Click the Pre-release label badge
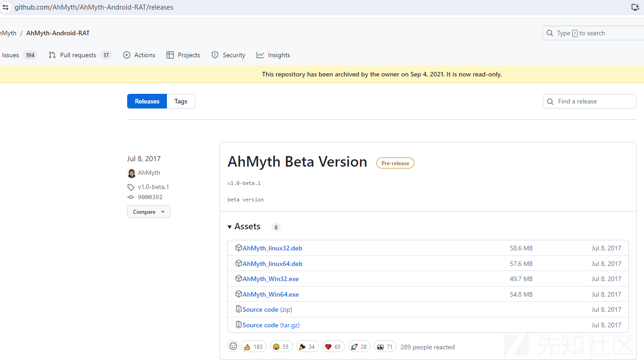Screen dimensions: 644x363 (x=395, y=163)
